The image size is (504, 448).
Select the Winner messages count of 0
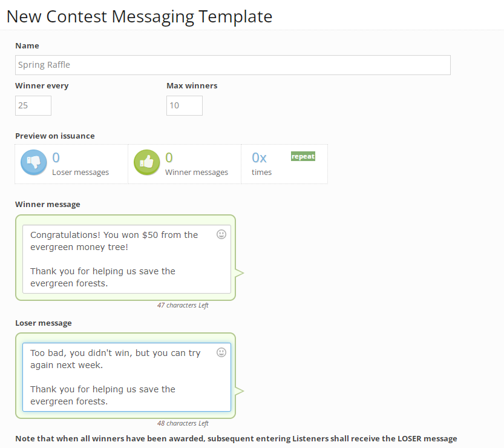click(169, 156)
